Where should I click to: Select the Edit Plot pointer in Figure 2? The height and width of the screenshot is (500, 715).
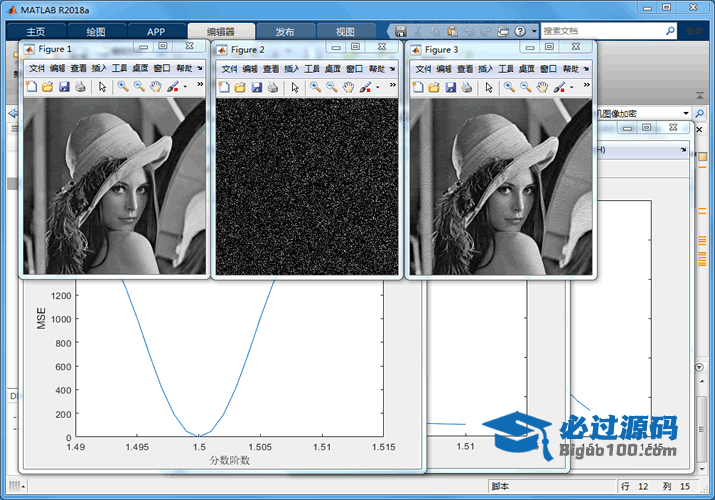(295, 87)
